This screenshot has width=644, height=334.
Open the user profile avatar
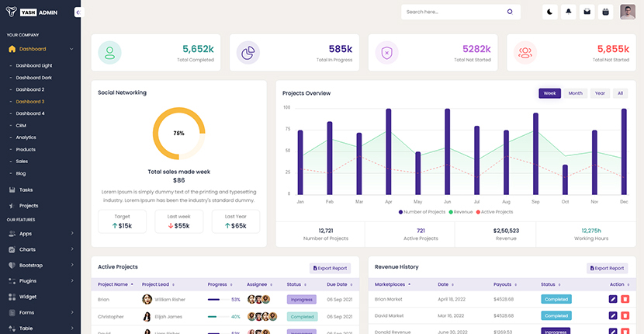tap(628, 12)
